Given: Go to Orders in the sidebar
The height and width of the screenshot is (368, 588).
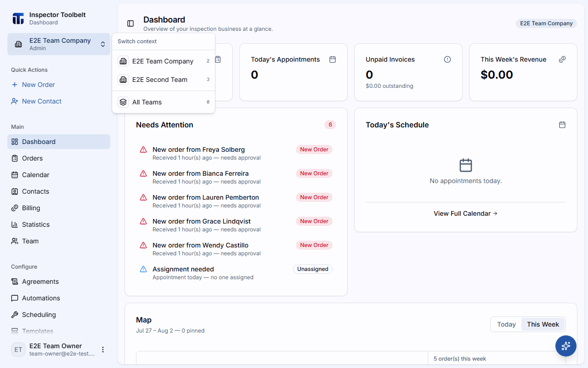Looking at the screenshot, I should [59, 158].
